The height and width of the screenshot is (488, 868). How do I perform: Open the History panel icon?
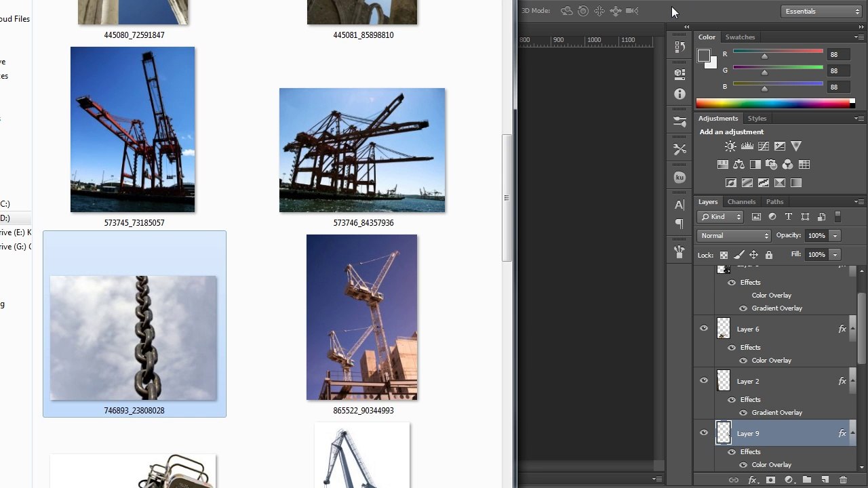coord(679,47)
